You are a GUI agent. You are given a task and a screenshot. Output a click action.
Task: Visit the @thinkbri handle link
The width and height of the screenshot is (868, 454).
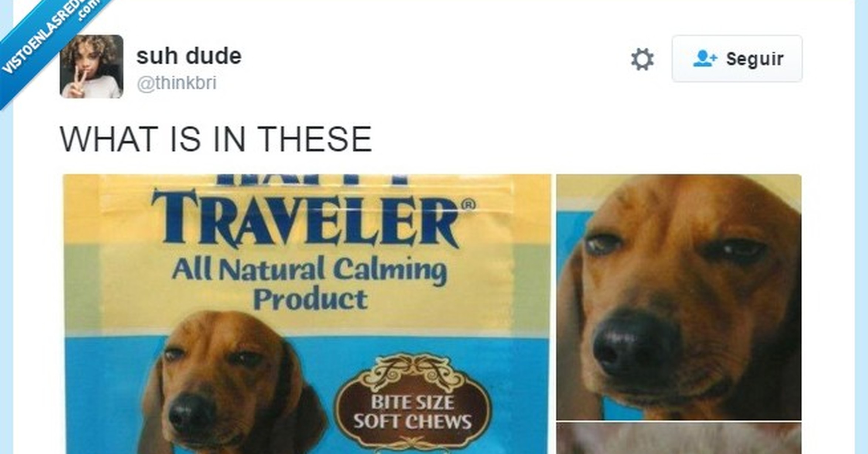(177, 83)
